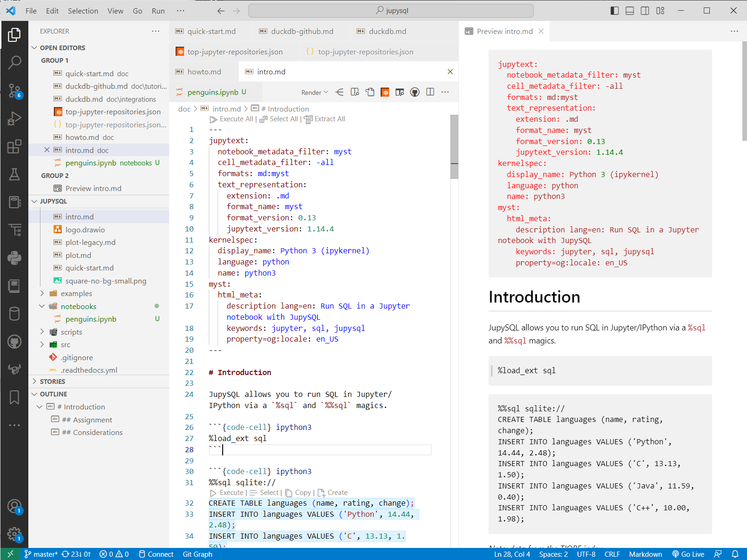Switch to the quick-start.md tab
This screenshot has width=747, height=560.
[x=211, y=31]
